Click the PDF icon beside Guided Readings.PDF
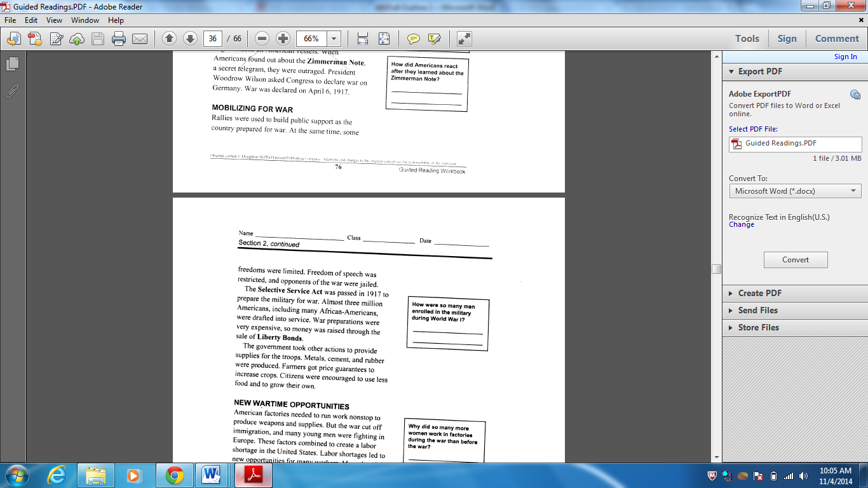The height and width of the screenshot is (488, 868). pyautogui.click(x=737, y=144)
